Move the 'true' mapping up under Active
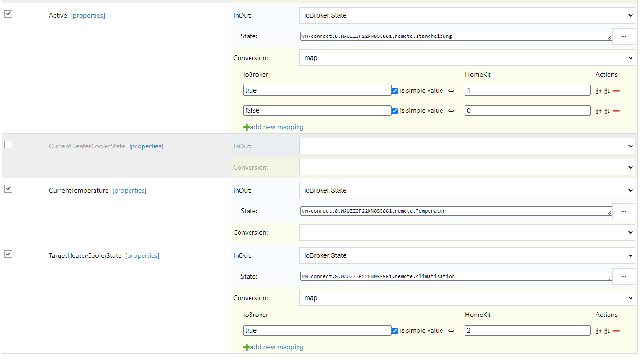The height and width of the screenshot is (364, 644). point(598,91)
